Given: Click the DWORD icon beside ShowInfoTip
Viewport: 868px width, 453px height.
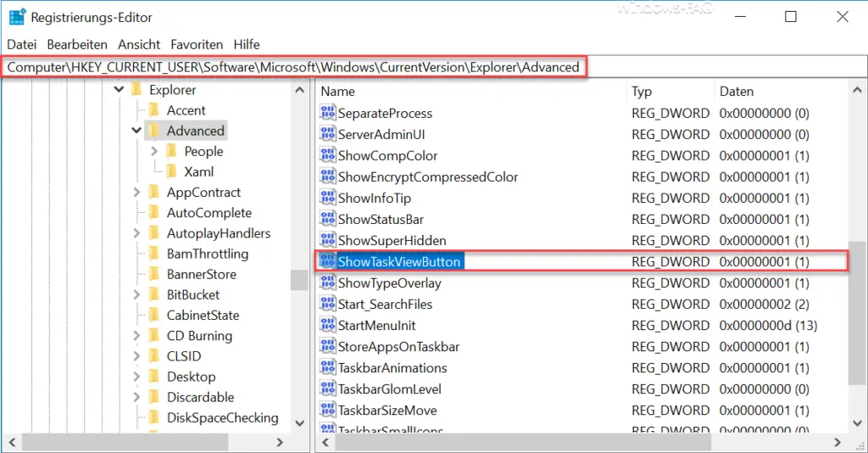Looking at the screenshot, I should [327, 197].
